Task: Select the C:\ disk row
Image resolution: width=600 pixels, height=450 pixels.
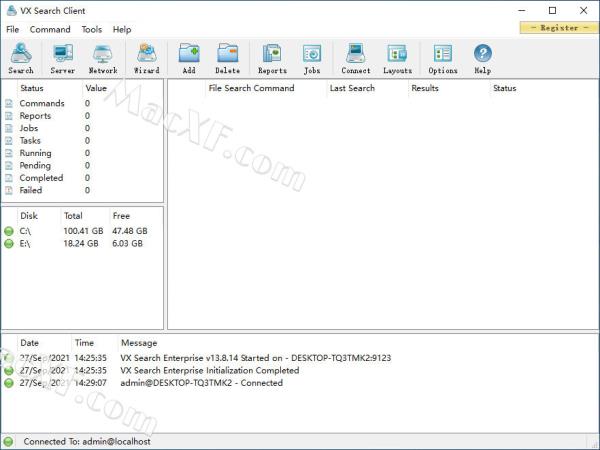Action: coord(82,231)
